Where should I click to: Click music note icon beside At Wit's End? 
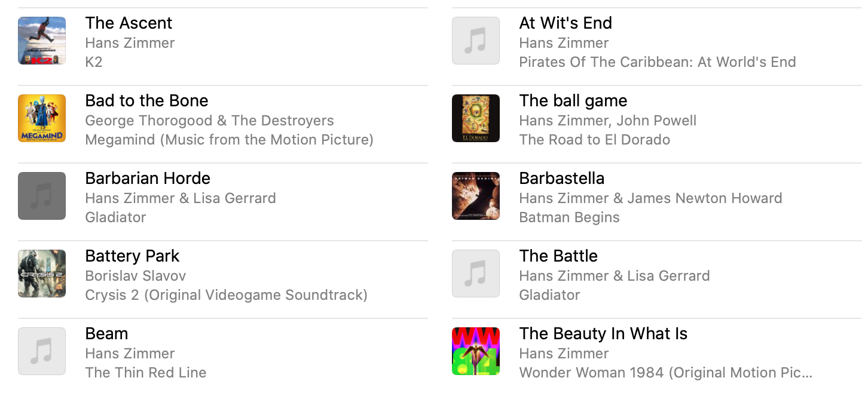point(476,41)
